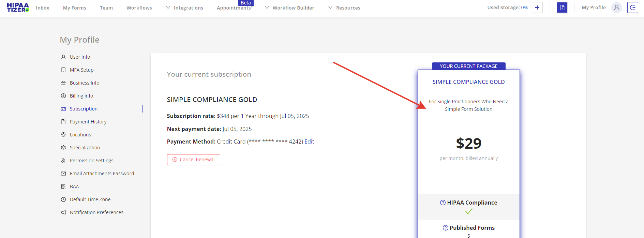Open MFA Setup in sidebar
This screenshot has height=238, width=644.
pyautogui.click(x=81, y=70)
